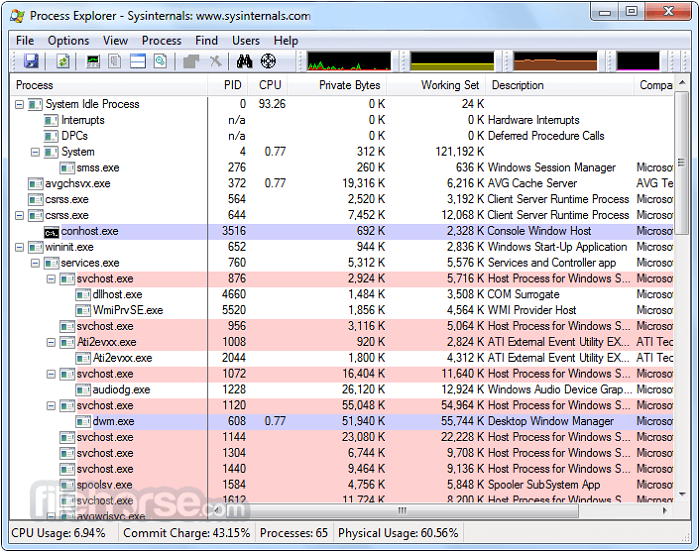Image resolution: width=700 pixels, height=552 pixels.
Task: Collapse the Ati2evxx.exe PID 1008 node
Action: click(52, 342)
